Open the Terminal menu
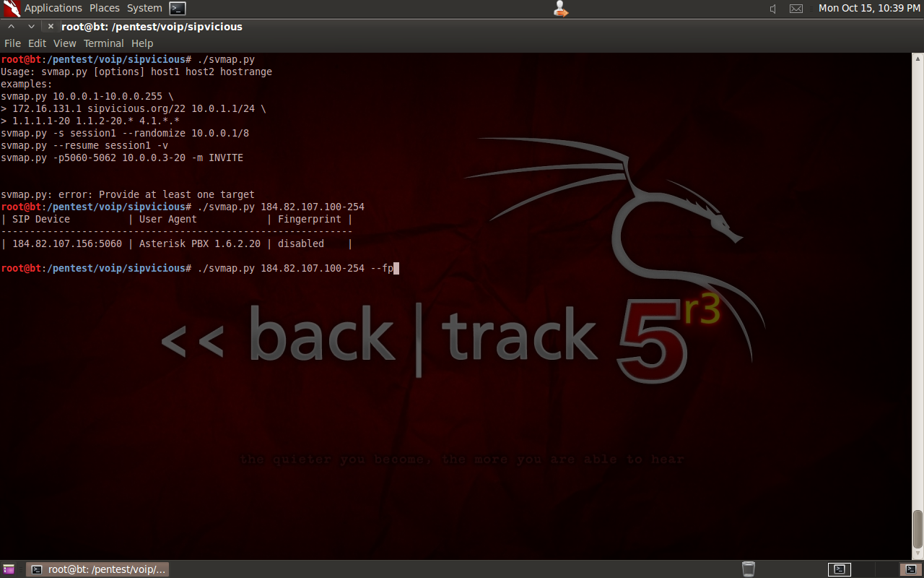 pyautogui.click(x=104, y=43)
